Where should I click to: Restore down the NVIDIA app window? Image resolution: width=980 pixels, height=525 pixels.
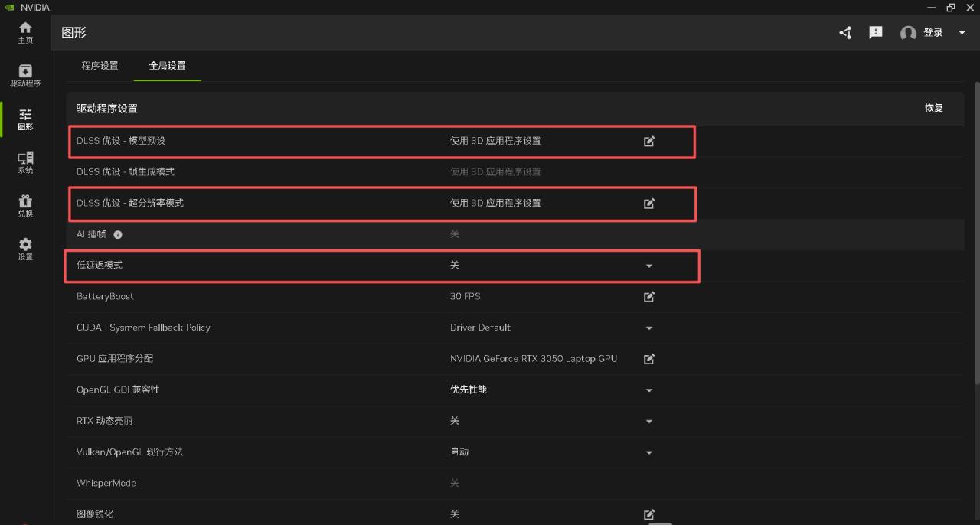(x=951, y=8)
